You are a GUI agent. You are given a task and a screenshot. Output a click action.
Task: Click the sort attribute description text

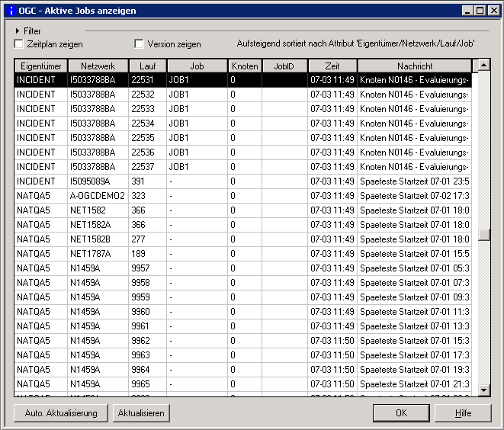tap(355, 43)
